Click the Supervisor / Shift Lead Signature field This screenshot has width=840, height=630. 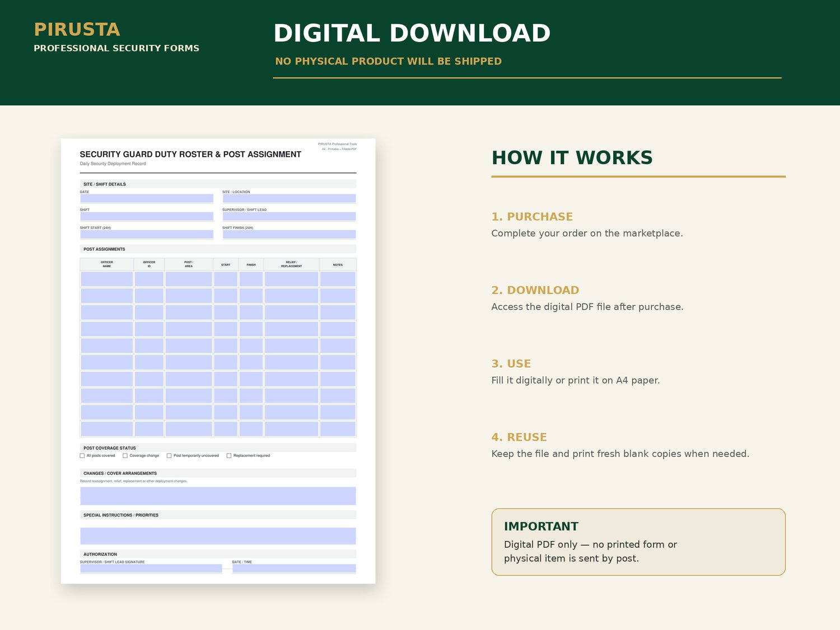[x=151, y=568]
